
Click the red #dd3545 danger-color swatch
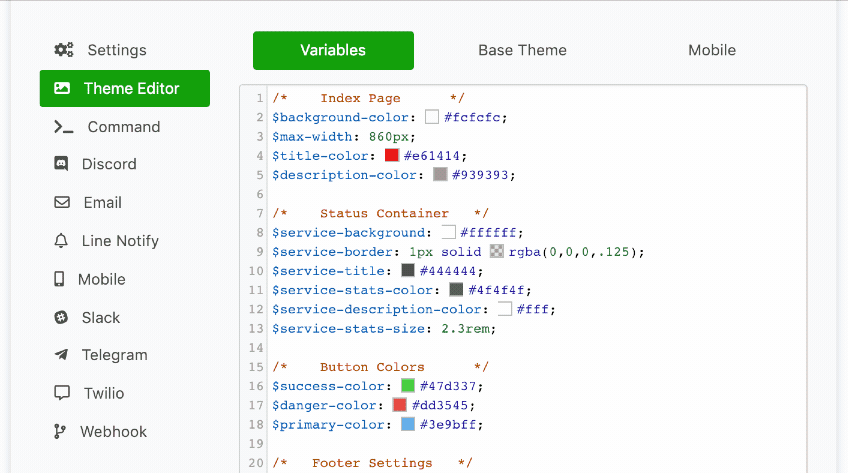tap(400, 405)
